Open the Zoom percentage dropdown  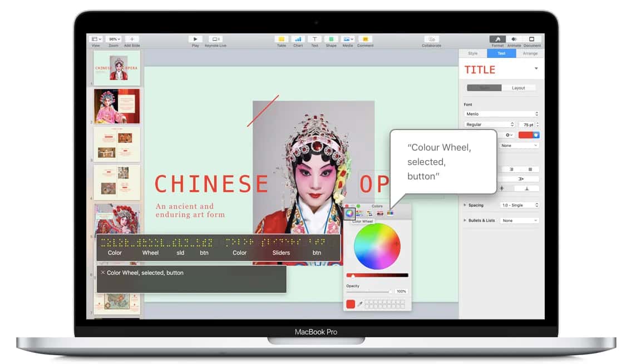click(x=114, y=39)
